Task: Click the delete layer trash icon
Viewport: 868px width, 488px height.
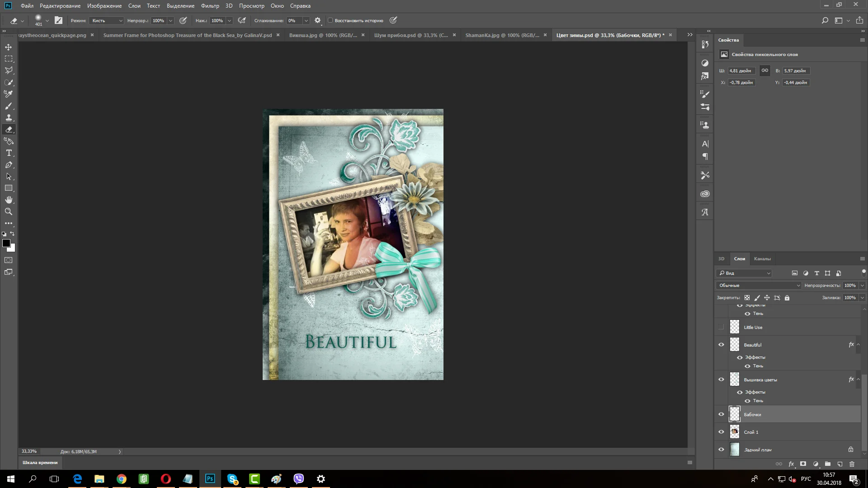Action: pyautogui.click(x=852, y=464)
